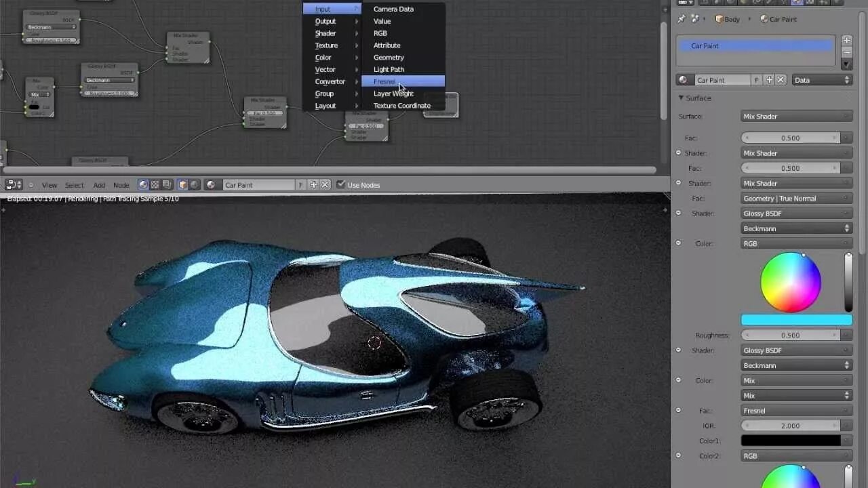Screen dimensions: 868x488
Task: Open the Select menu in node editor
Action: tap(75, 185)
